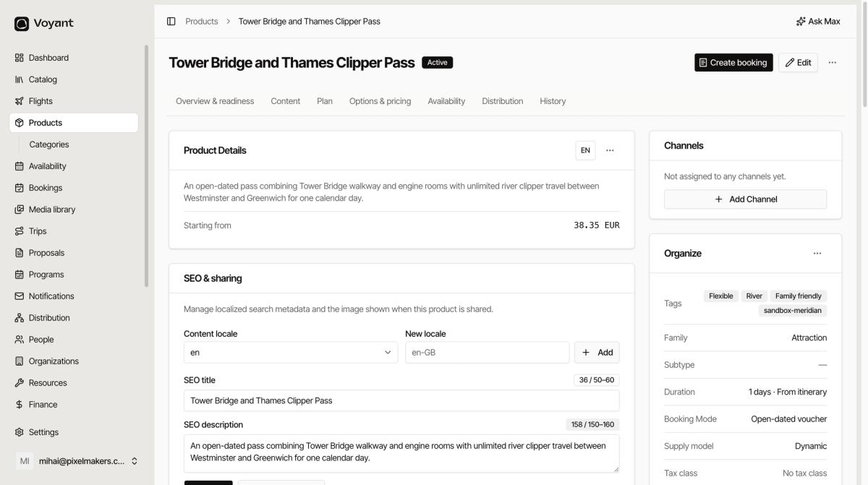
Task: Open the History tab
Action: (553, 101)
